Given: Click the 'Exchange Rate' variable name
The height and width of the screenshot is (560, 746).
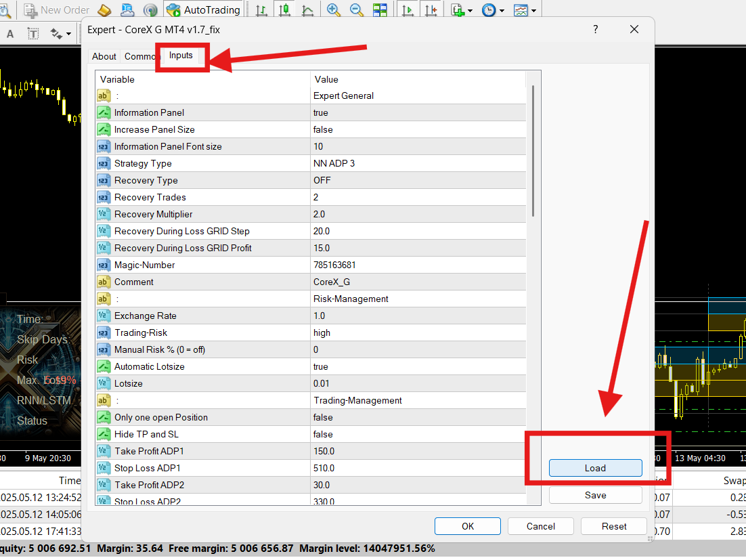Looking at the screenshot, I should tap(145, 316).
